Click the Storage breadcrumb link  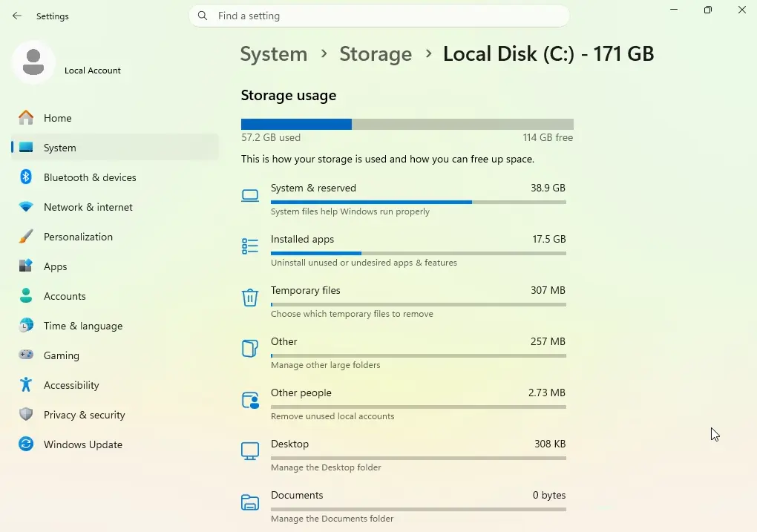376,54
